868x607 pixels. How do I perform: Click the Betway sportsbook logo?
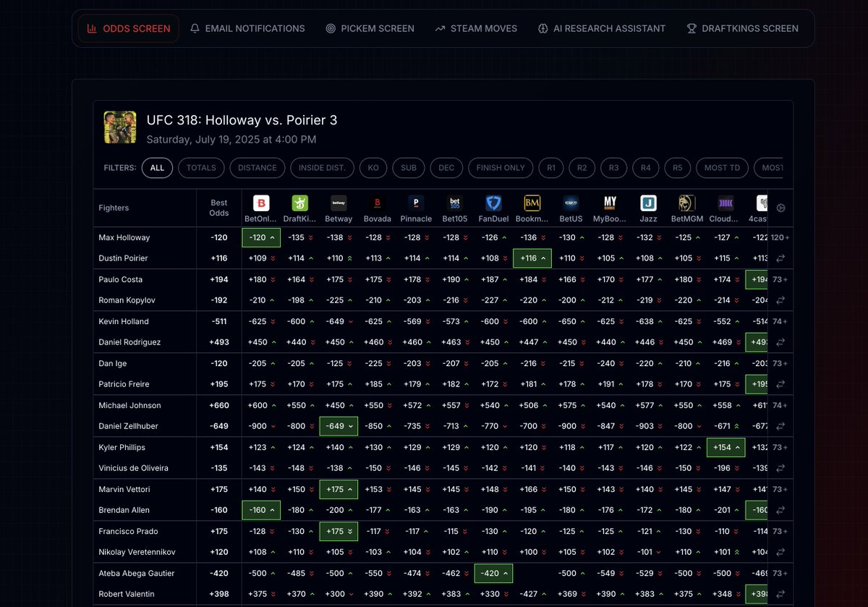point(339,203)
